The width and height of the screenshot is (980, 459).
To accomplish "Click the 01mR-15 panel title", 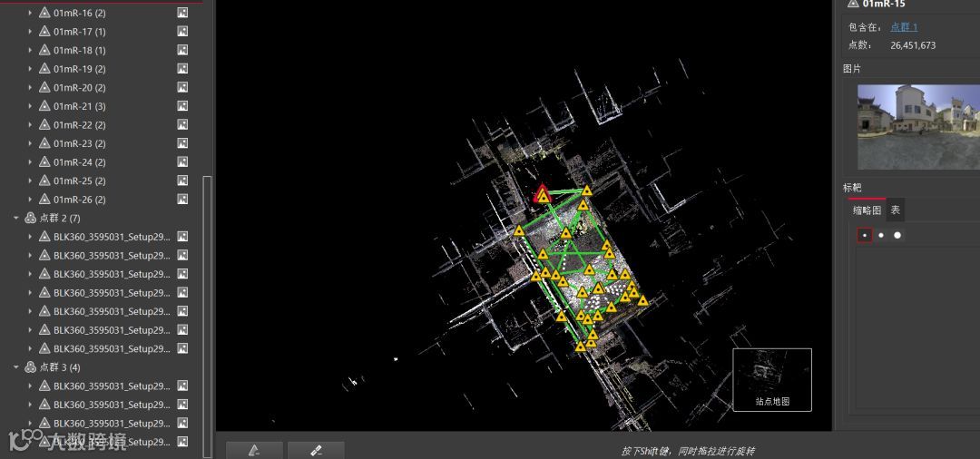I will pyautogui.click(x=884, y=4).
